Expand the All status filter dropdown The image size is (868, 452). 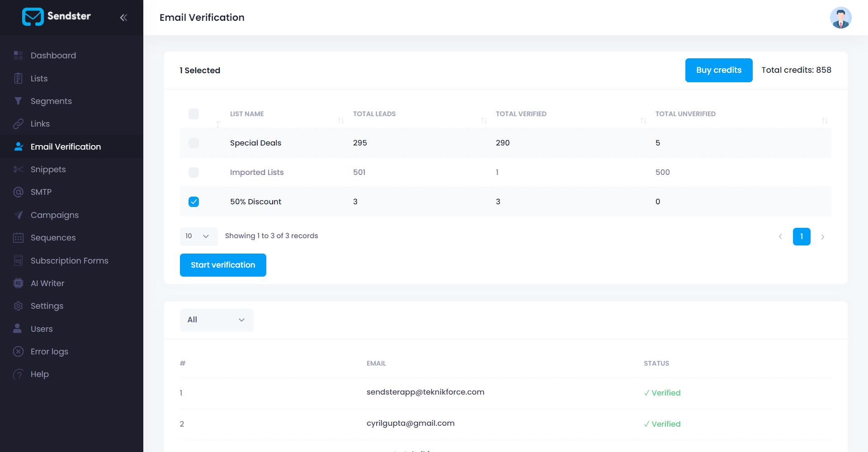(217, 320)
